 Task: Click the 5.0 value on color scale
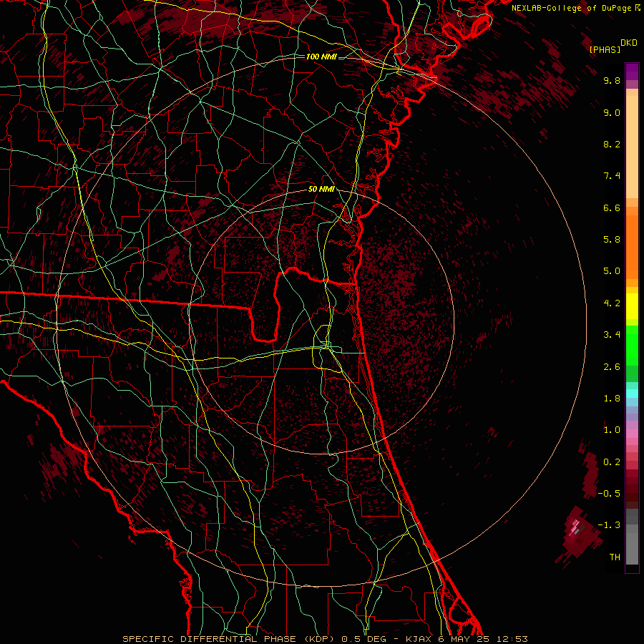[612, 271]
